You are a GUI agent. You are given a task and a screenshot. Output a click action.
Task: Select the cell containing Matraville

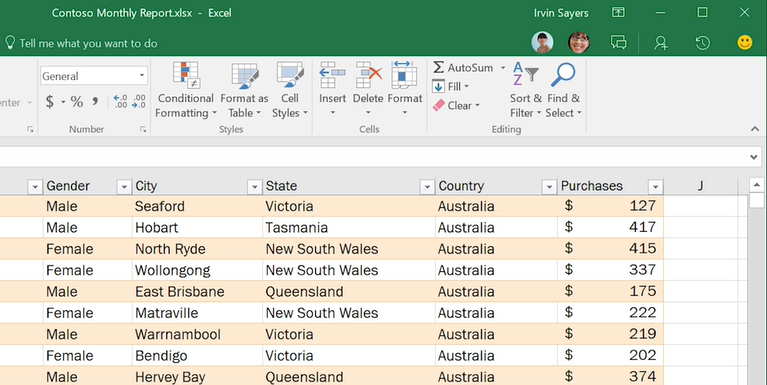[197, 313]
